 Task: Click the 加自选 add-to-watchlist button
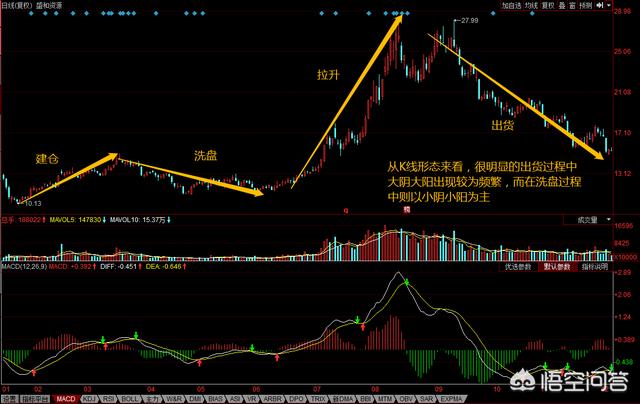[x=511, y=5]
